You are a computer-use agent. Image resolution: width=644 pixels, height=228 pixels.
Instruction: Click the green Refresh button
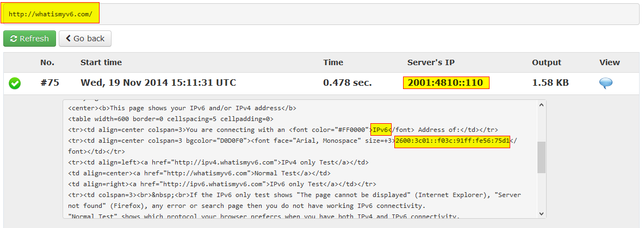(29, 39)
